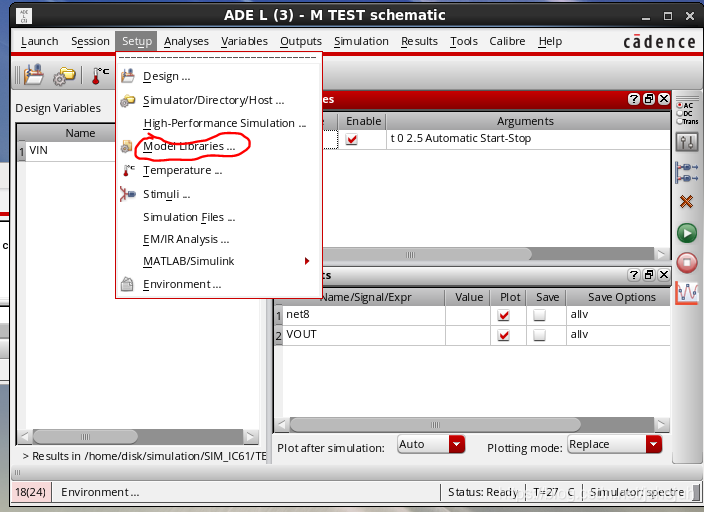Image resolution: width=704 pixels, height=512 pixels.
Task: Click help icon on Outputs panel
Action: pyautogui.click(x=634, y=275)
